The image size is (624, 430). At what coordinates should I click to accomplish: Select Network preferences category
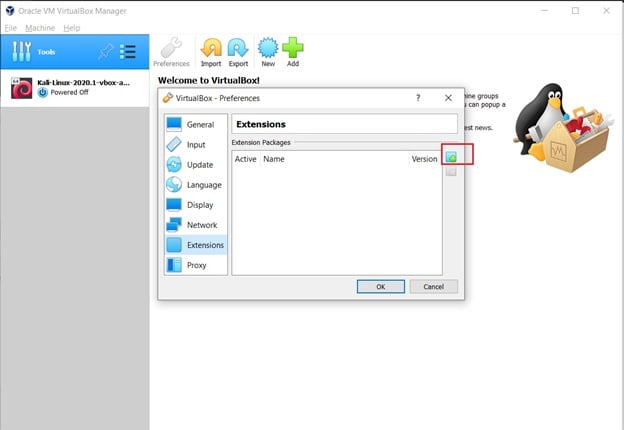[x=195, y=225]
